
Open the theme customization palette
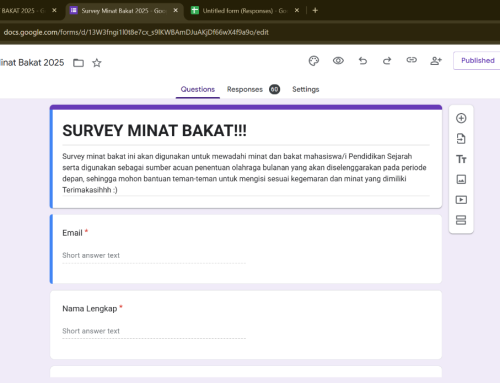pyautogui.click(x=314, y=61)
